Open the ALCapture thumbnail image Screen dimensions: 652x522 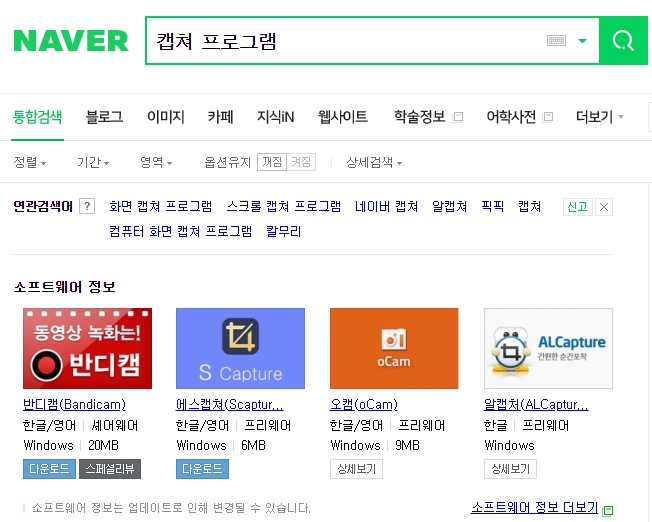click(548, 349)
